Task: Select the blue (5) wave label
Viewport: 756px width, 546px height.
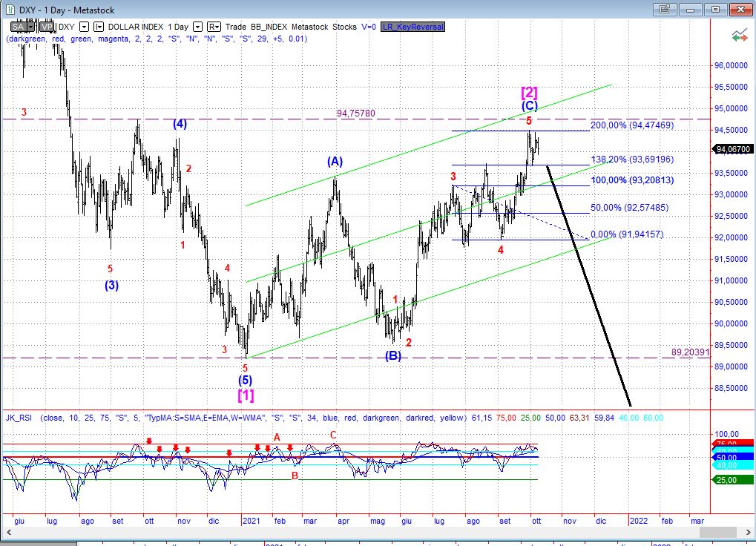Action: click(245, 381)
